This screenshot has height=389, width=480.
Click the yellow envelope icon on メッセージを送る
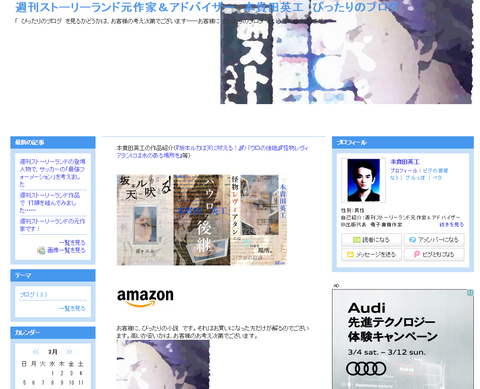click(350, 254)
